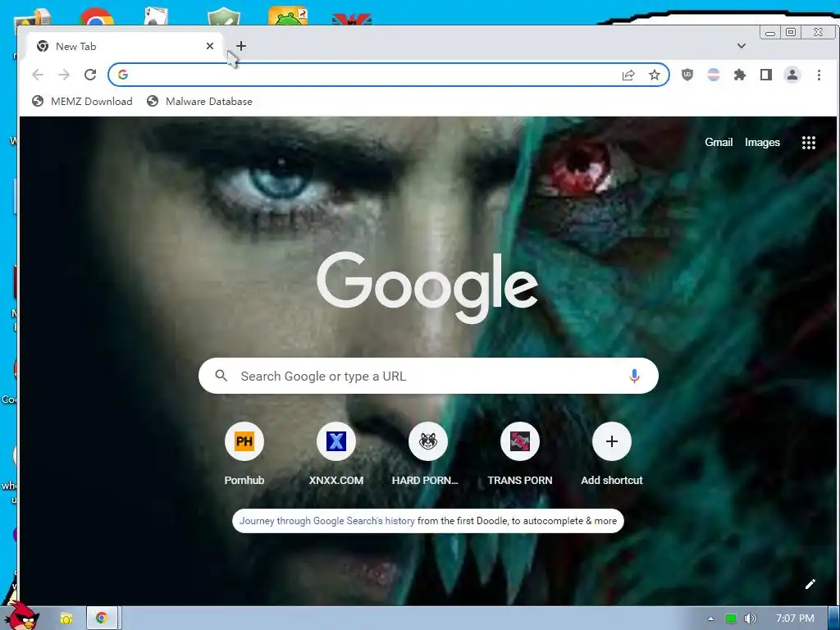Bookmark this tab with the star icon

tap(654, 75)
